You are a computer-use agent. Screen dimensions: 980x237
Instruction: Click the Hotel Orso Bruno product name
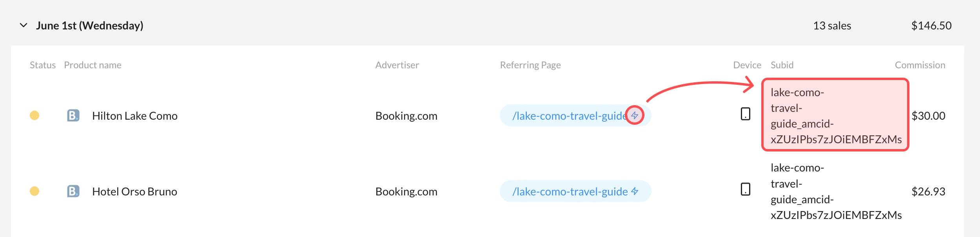[x=135, y=191]
